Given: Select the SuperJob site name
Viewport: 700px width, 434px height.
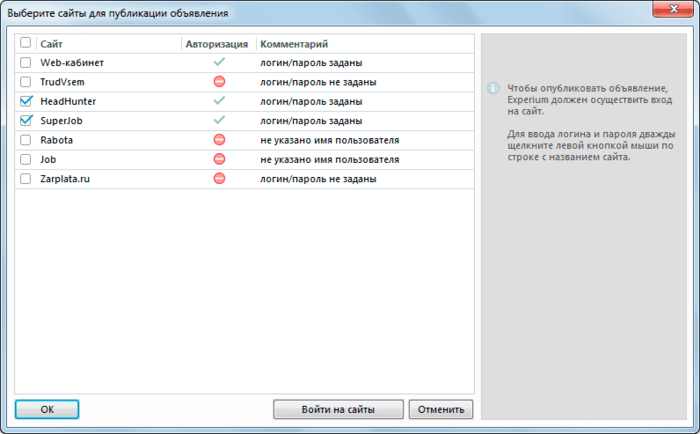Looking at the screenshot, I should 61,121.
